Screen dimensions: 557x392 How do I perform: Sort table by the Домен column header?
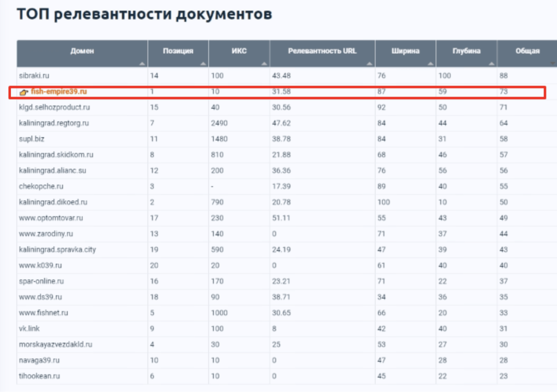(82, 54)
